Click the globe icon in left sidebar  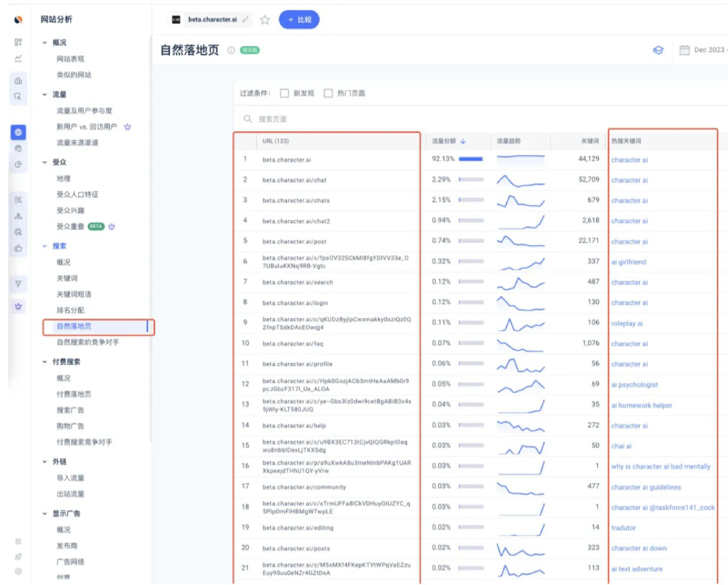click(18, 132)
